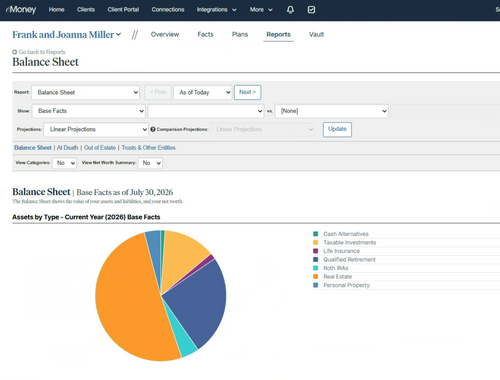Click the disabled Prev button
The height and width of the screenshot is (380, 500).
[x=158, y=92]
